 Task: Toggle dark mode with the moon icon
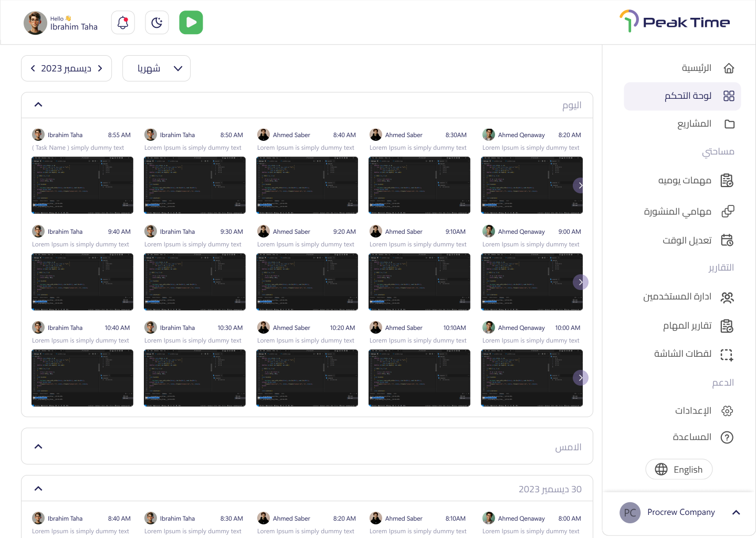[x=157, y=23]
